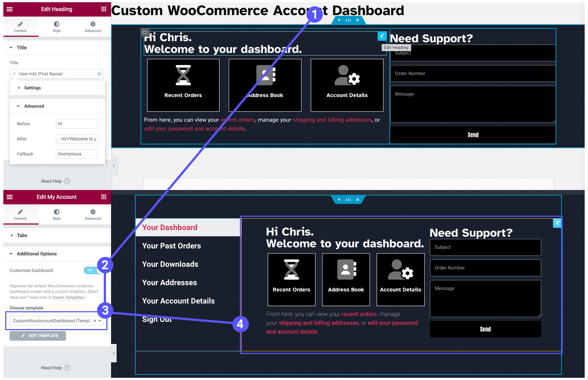Clear the User Info dynamic tag

pos(99,74)
